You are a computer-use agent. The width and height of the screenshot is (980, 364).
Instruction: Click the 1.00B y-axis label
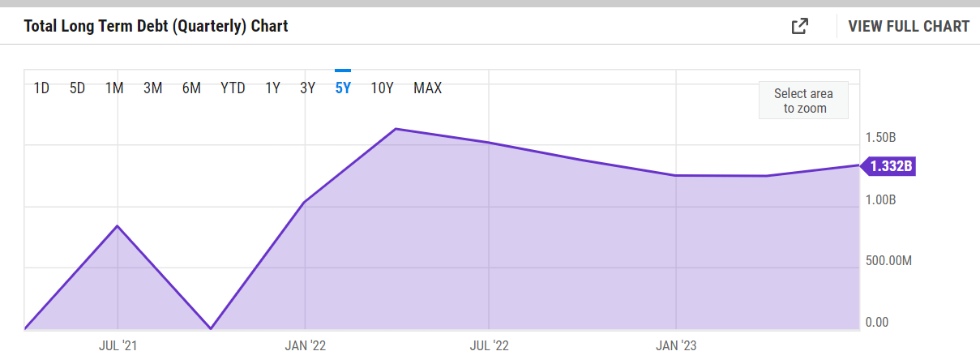pos(880,199)
